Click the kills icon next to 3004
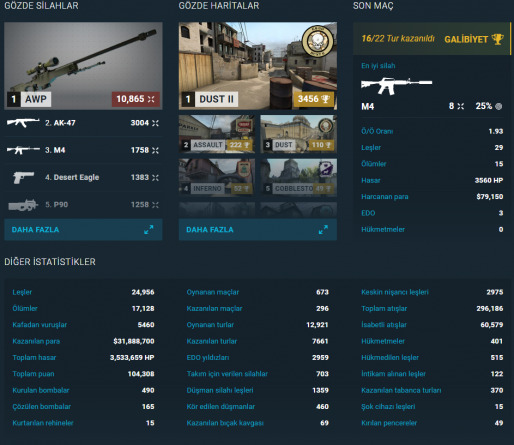 click(155, 123)
